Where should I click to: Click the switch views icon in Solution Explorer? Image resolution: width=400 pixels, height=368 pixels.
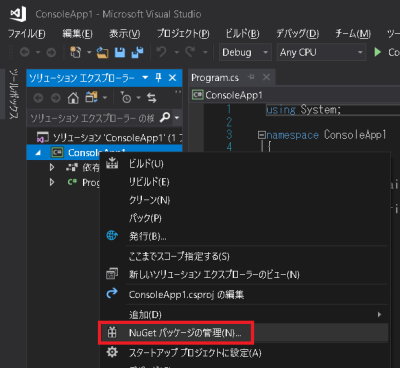coord(91,97)
